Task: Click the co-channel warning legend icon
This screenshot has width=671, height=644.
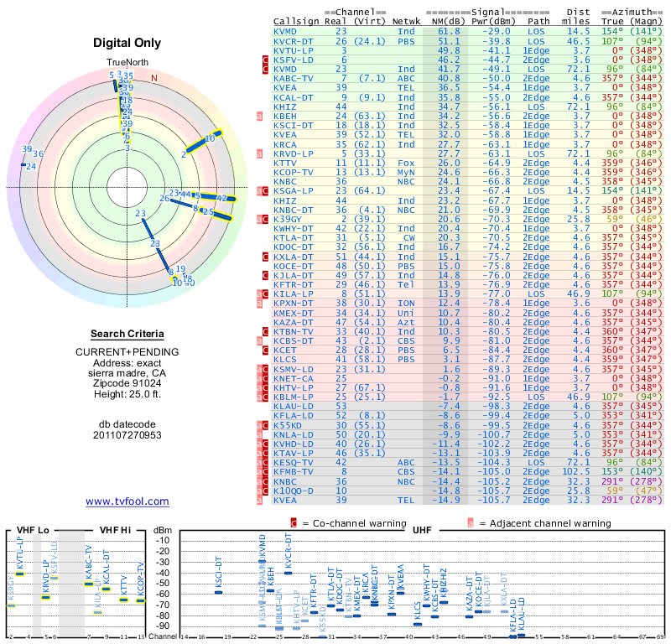Action: [x=294, y=523]
